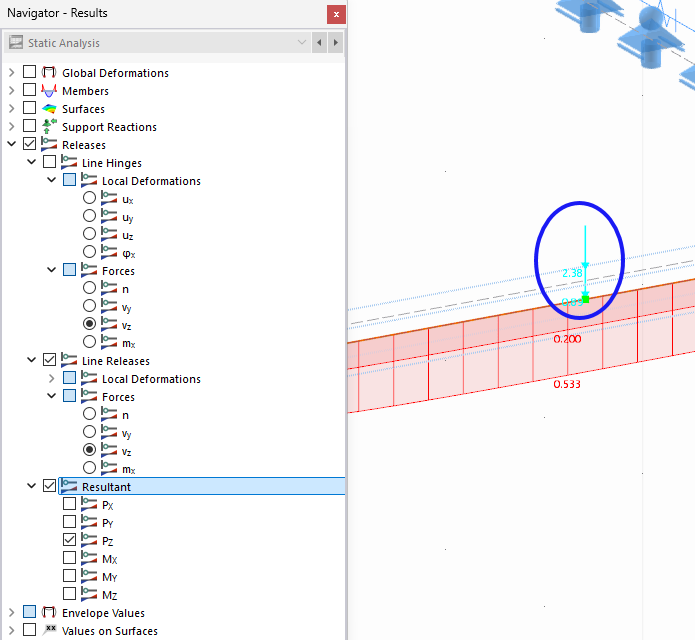
Task: Click the Static Analysis list icon
Action: coord(16,43)
